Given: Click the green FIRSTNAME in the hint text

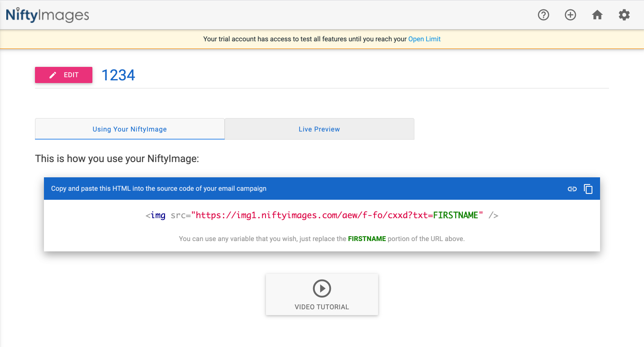Looking at the screenshot, I should tap(367, 239).
